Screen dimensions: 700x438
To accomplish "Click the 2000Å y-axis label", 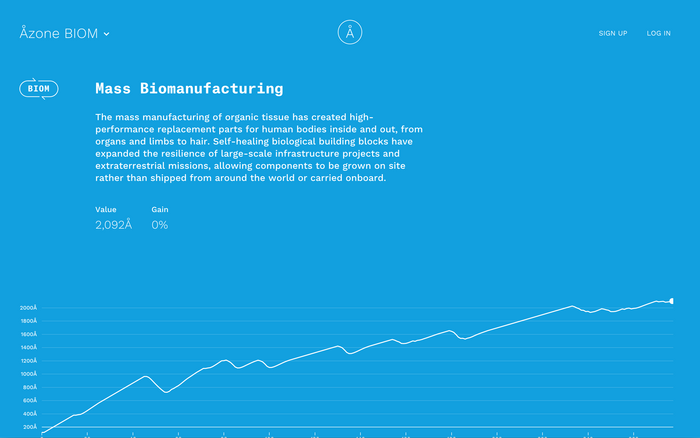I will 28,308.
